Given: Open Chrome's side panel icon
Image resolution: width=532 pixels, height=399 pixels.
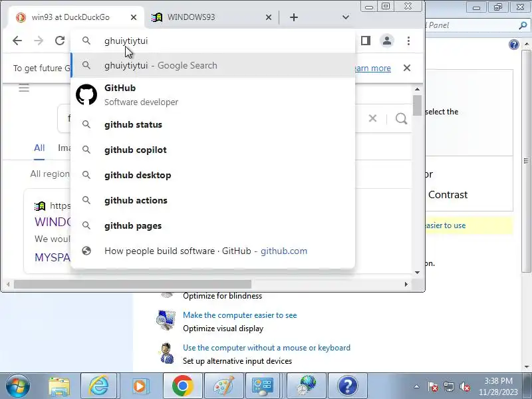Looking at the screenshot, I should click(365, 41).
